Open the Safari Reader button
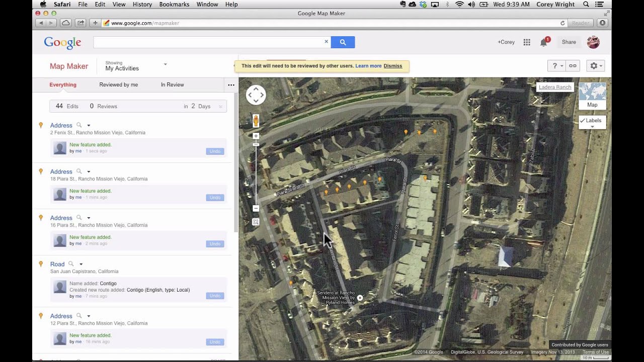The image size is (644, 362). (580, 23)
